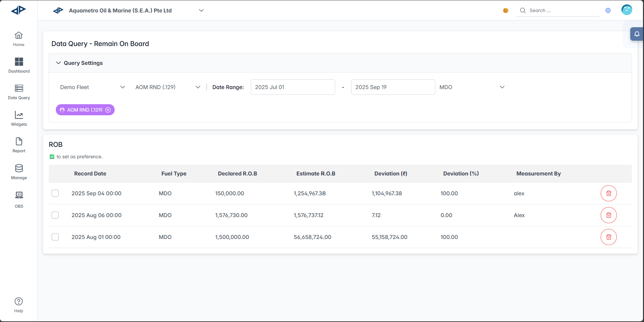This screenshot has width=644, height=322.
Task: Select the 2025 Sep 04 record checkbox
Action: click(55, 193)
